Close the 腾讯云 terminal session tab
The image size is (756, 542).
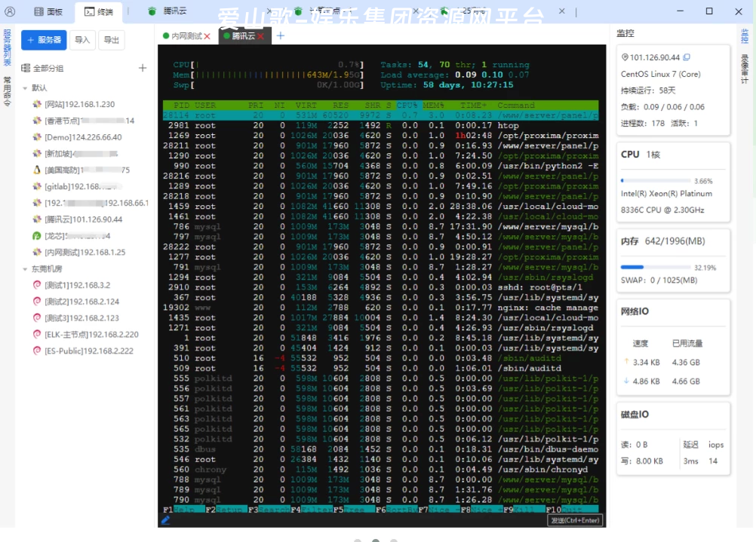click(261, 36)
